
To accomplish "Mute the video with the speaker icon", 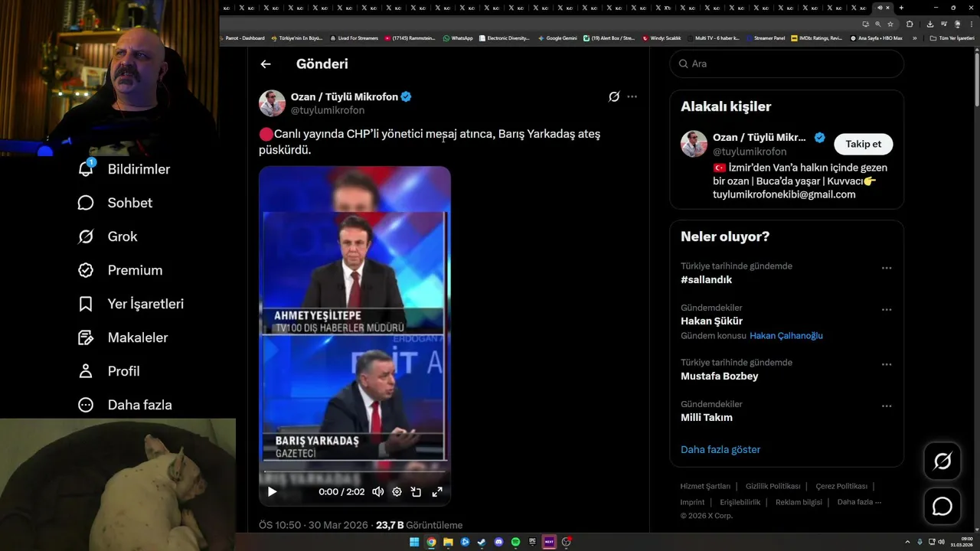I will point(377,492).
